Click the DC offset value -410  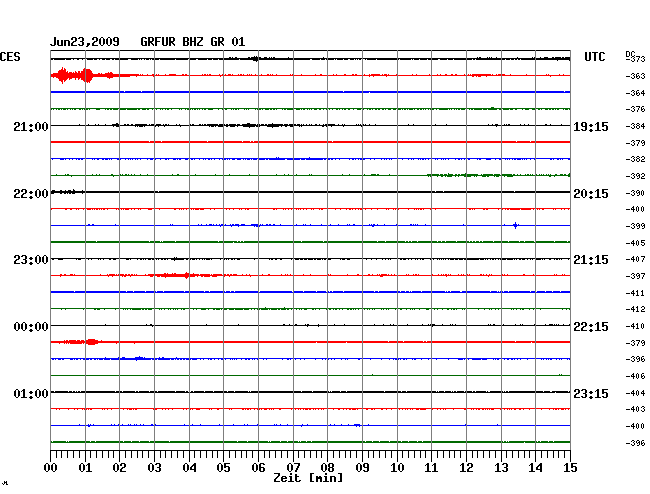635,326
